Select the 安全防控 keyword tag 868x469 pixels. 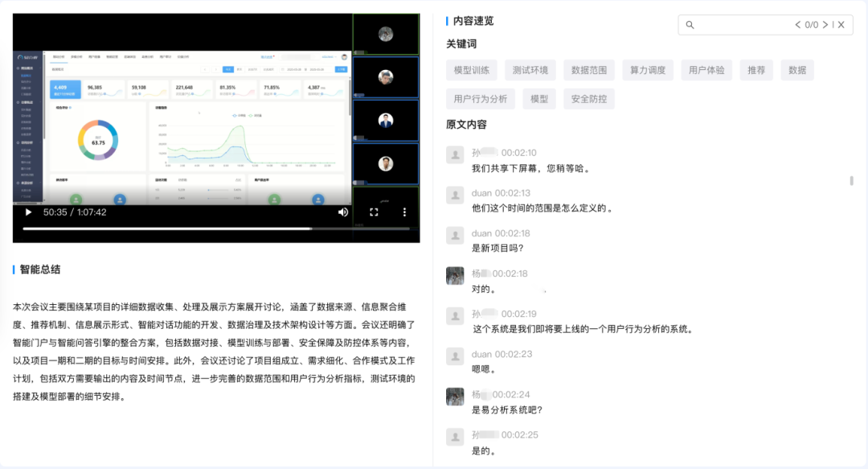[589, 99]
